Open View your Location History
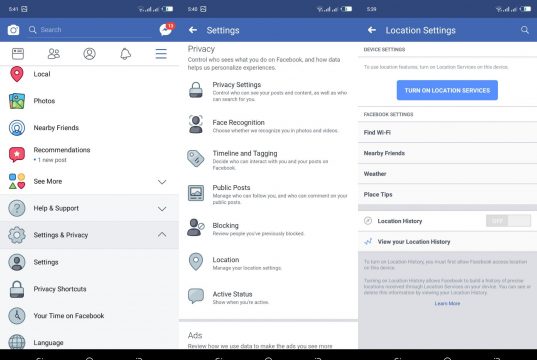Image resolution: width=537 pixels, height=360 pixels. 447,241
